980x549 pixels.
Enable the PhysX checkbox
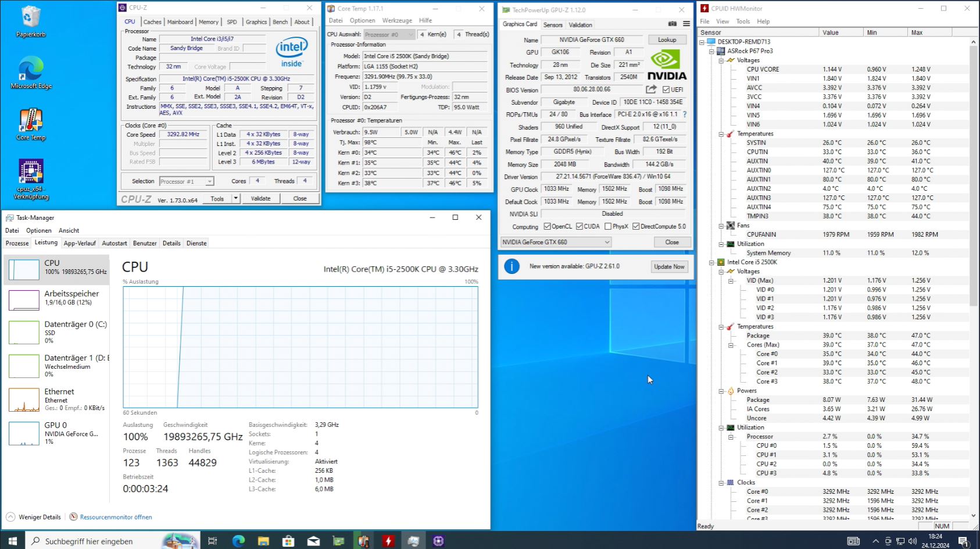pyautogui.click(x=608, y=226)
